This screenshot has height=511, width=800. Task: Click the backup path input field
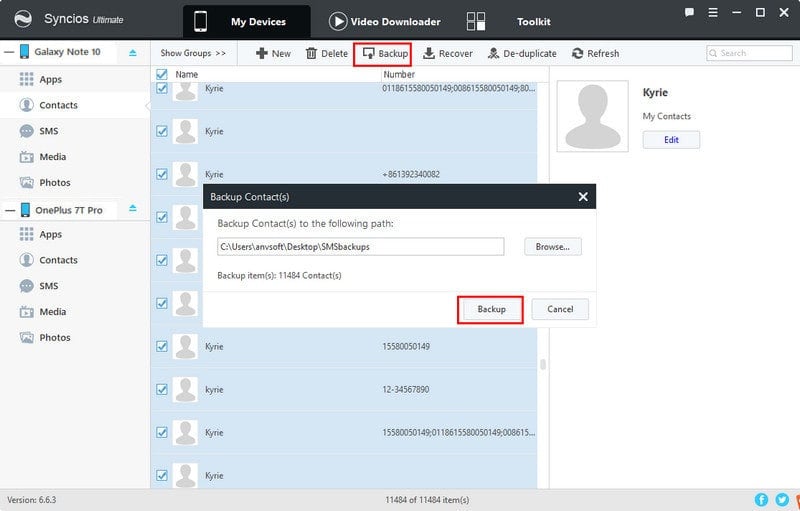pos(360,247)
